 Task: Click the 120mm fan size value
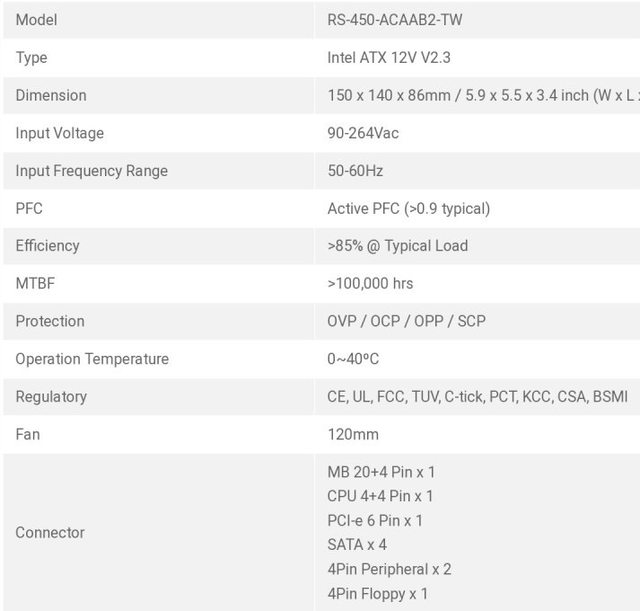pos(353,435)
